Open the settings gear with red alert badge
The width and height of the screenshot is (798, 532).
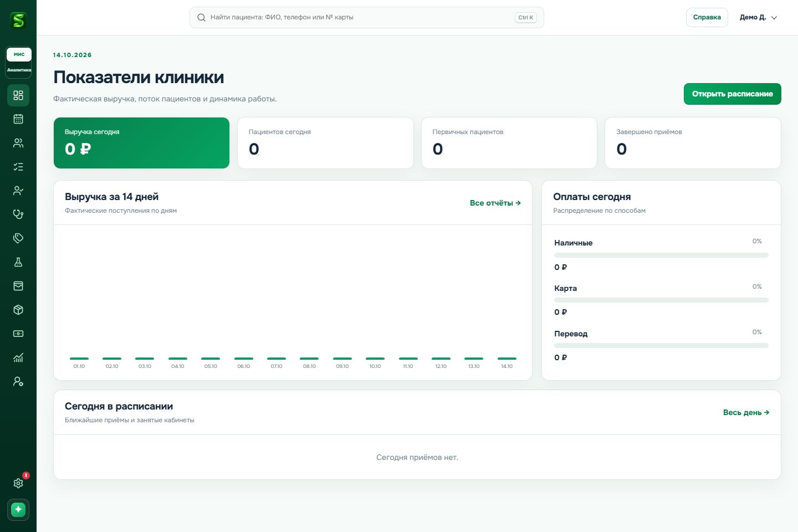(18, 483)
